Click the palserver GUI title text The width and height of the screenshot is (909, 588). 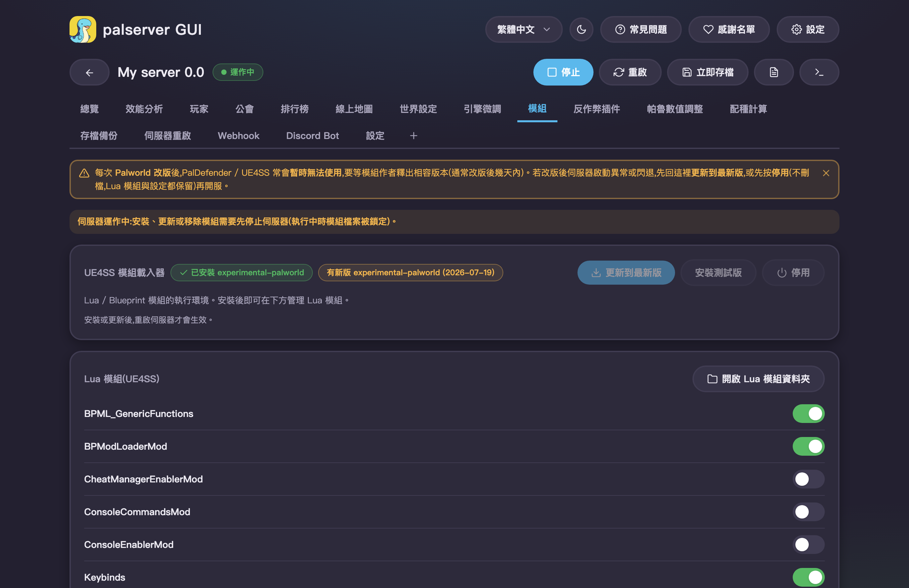(x=152, y=29)
